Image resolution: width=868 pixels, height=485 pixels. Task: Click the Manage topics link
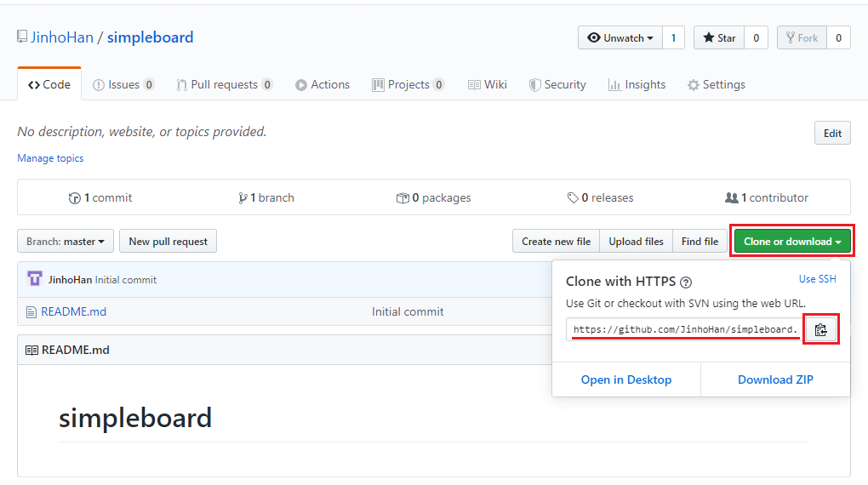point(50,158)
